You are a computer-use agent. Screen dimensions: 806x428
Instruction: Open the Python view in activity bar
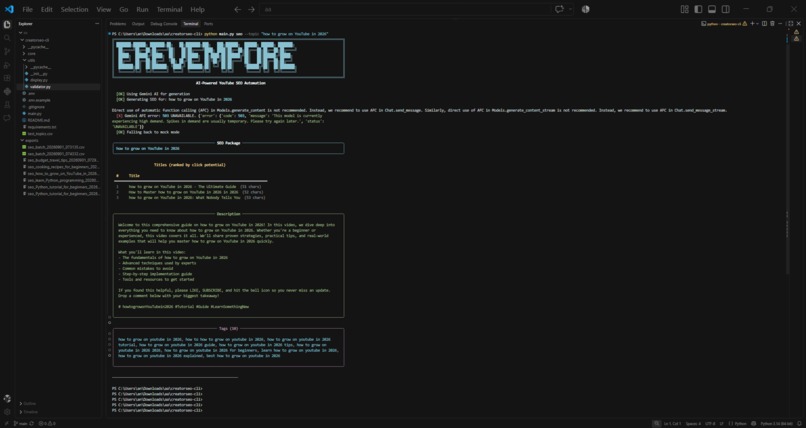tap(7, 91)
